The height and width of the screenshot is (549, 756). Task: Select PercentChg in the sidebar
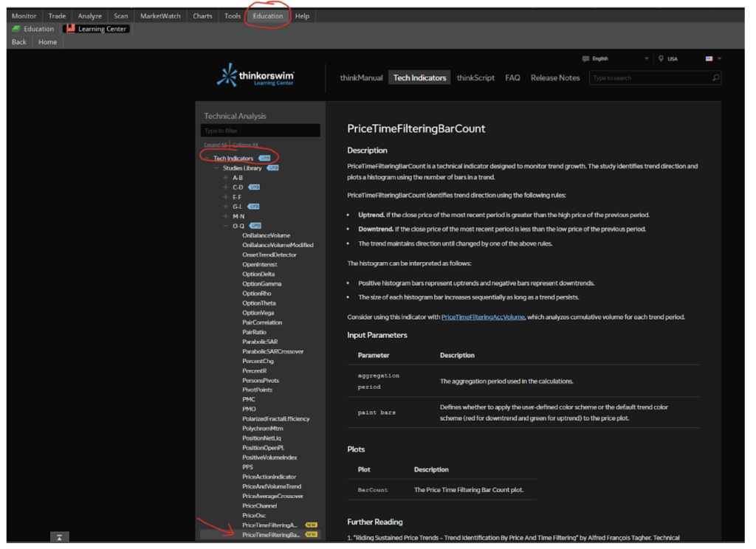pos(258,361)
